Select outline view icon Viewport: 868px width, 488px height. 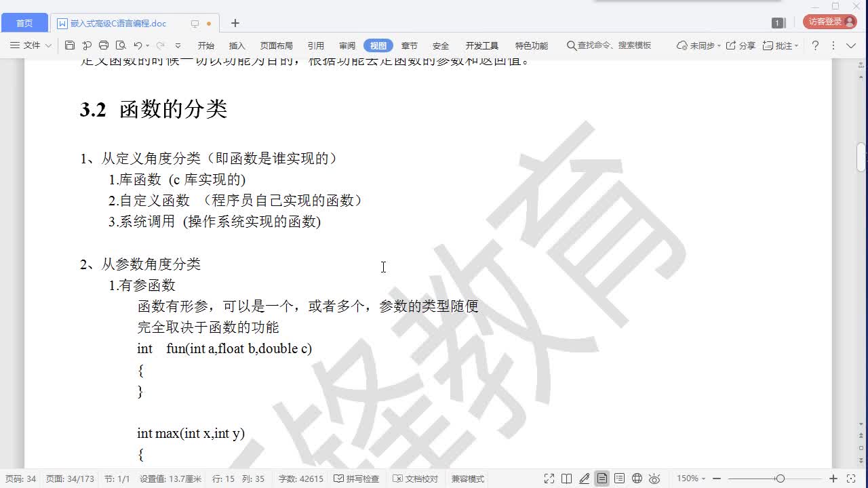(x=619, y=479)
